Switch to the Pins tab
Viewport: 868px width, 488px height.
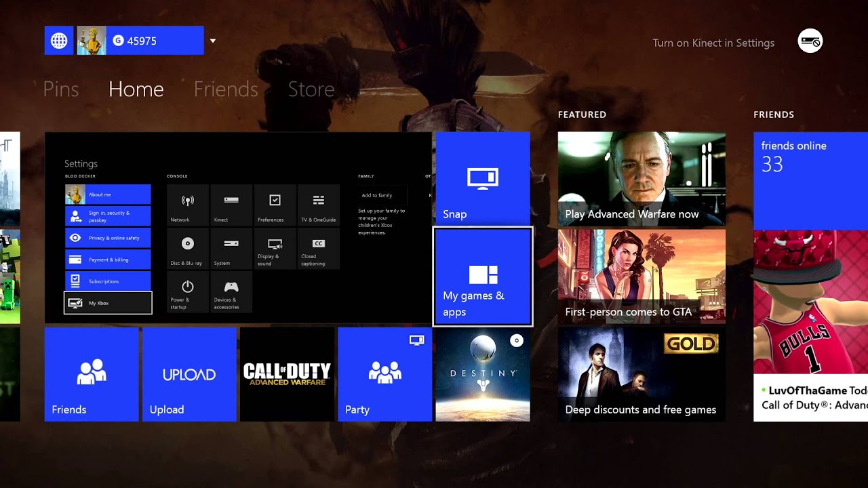point(61,89)
